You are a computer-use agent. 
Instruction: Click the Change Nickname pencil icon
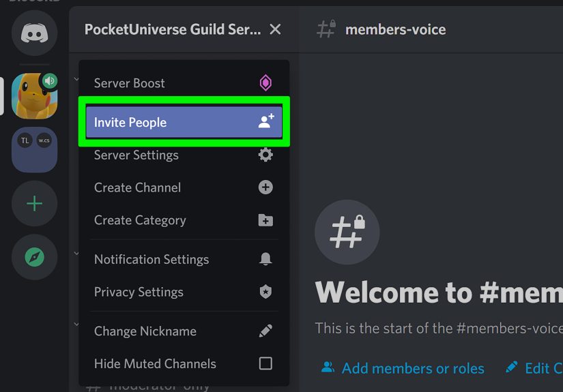coord(265,331)
